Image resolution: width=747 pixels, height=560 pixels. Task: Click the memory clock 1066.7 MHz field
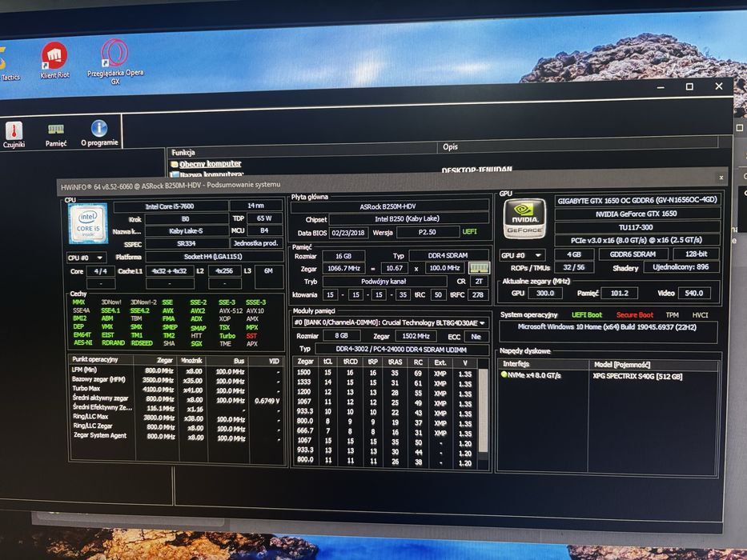343,268
